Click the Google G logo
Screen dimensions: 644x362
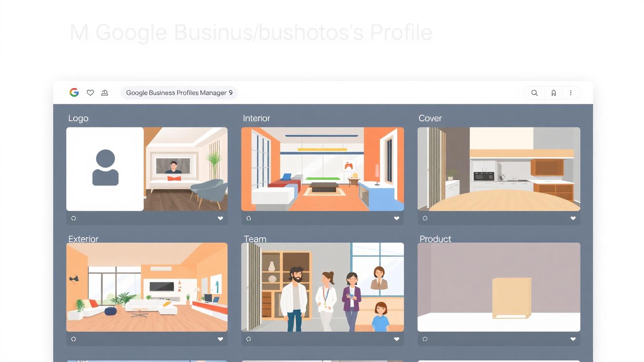point(74,93)
